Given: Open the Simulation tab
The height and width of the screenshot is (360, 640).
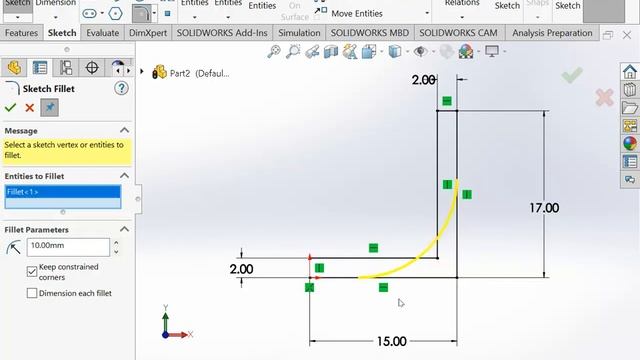Looking at the screenshot, I should (x=299, y=33).
